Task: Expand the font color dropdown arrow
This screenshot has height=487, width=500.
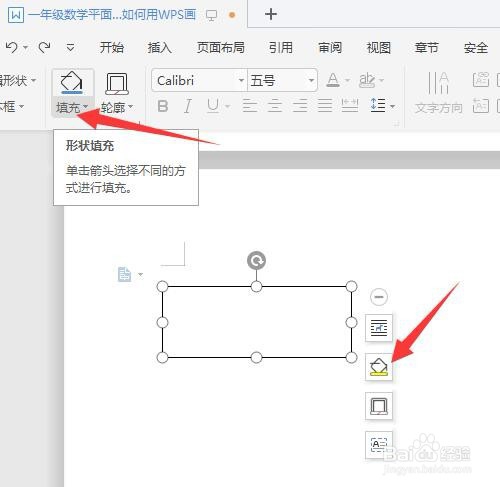Action: (x=347, y=80)
